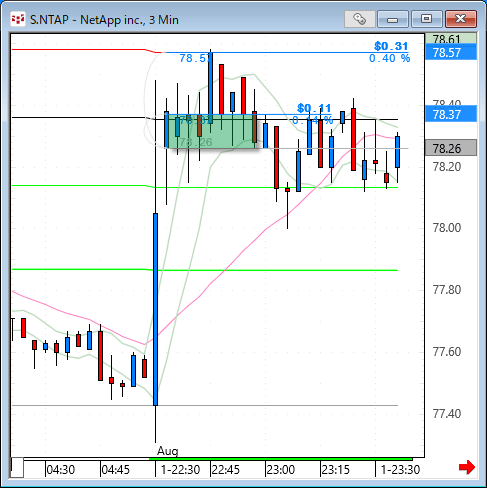
Task: Click the 77.40 price axis label
Action: tap(447, 414)
